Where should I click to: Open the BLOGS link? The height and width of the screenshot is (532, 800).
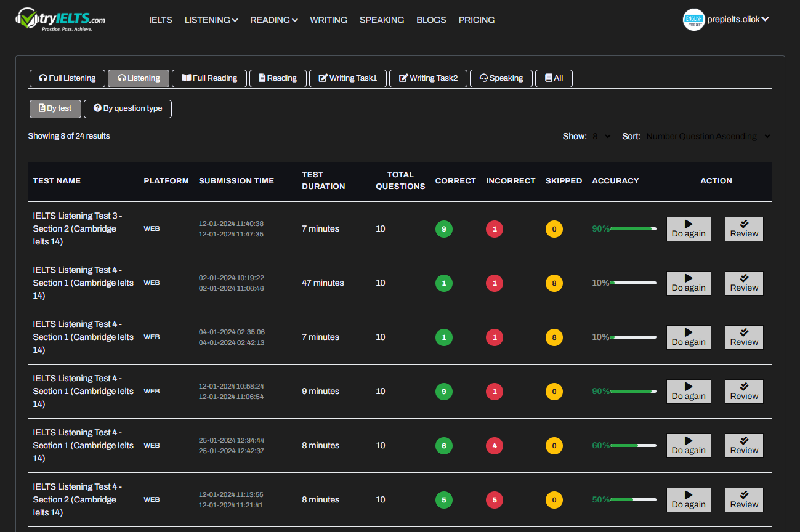pos(431,20)
